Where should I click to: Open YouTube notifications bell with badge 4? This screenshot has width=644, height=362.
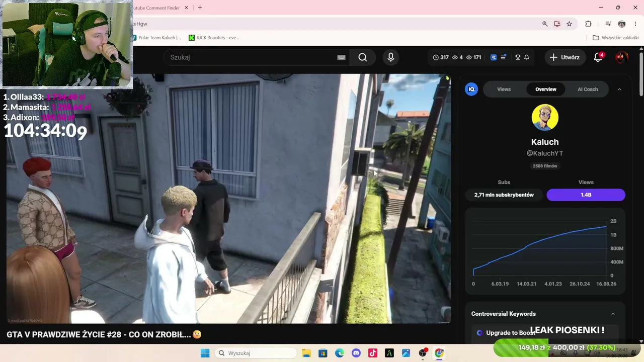pos(598,57)
